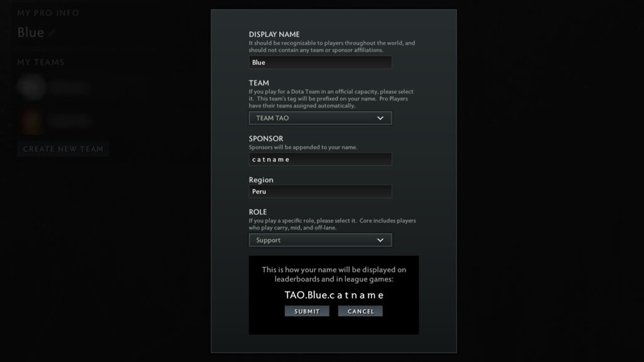Click the pencil edit icon next to Blue
The width and height of the screenshot is (644, 362).
(x=51, y=33)
